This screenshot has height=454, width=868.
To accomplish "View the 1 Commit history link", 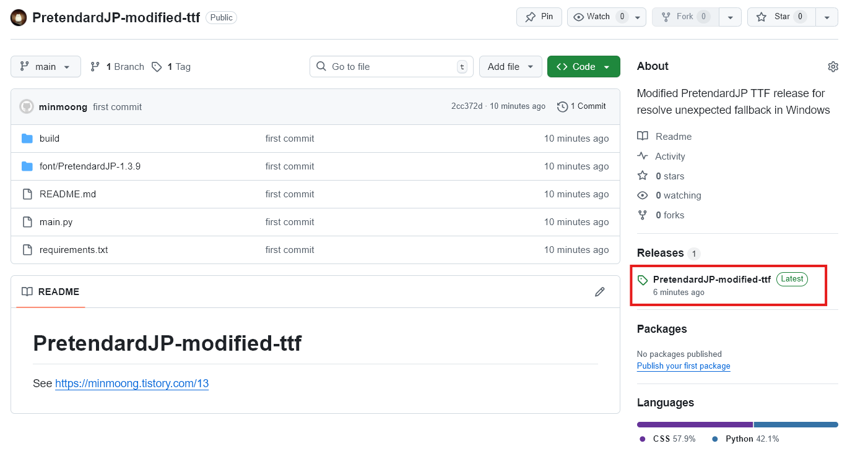I will point(581,106).
